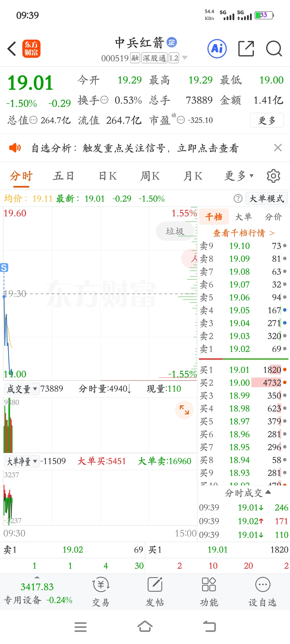
Task: Open chart settings gear icon
Action: [273, 176]
